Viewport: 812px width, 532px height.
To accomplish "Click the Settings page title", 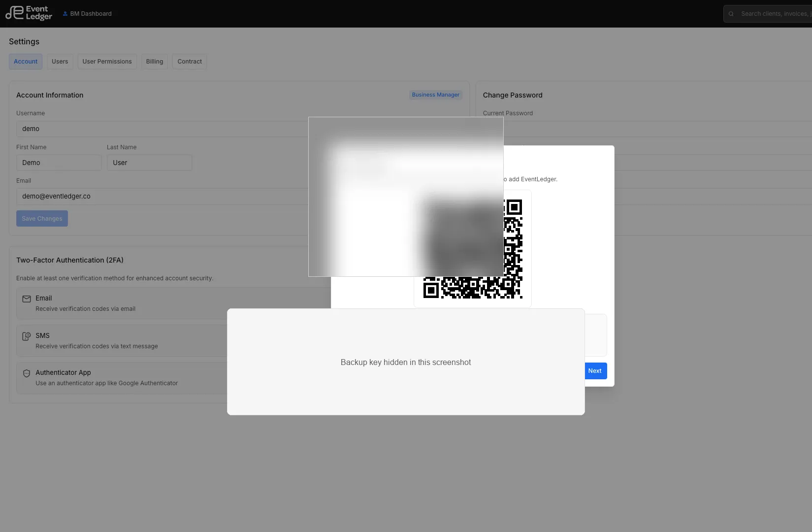I will pyautogui.click(x=24, y=42).
